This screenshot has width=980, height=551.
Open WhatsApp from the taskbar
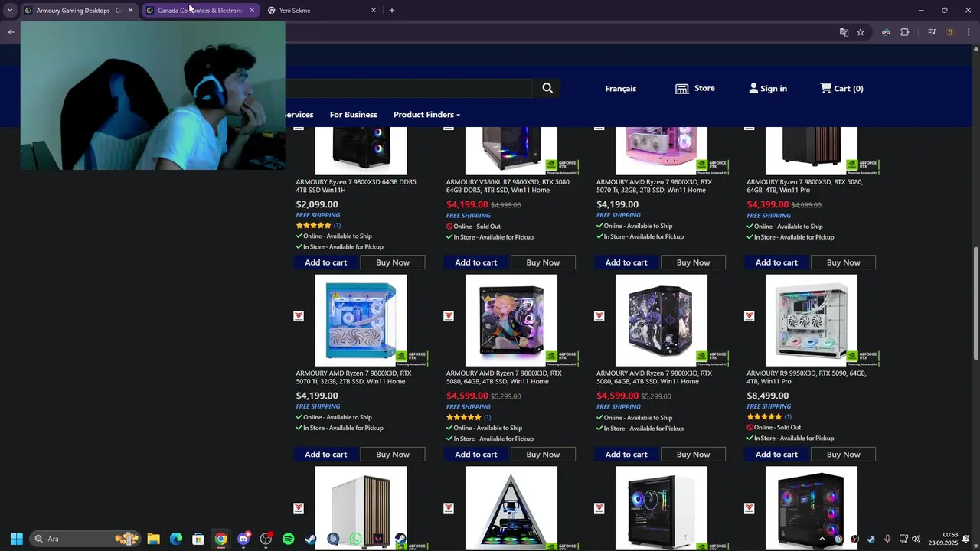coord(355,539)
